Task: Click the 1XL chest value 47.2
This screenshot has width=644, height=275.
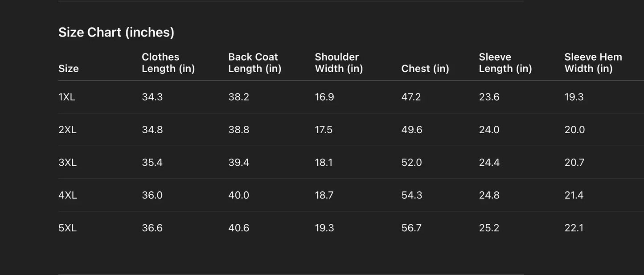Action: coord(411,97)
